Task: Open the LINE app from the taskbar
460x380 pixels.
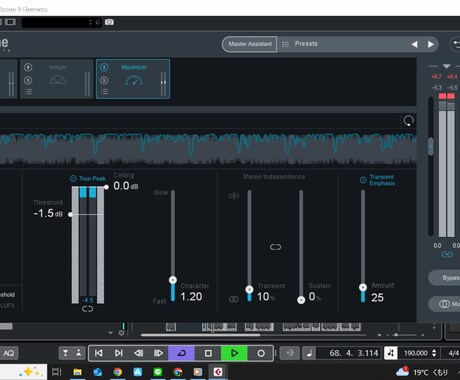Action: [158, 372]
